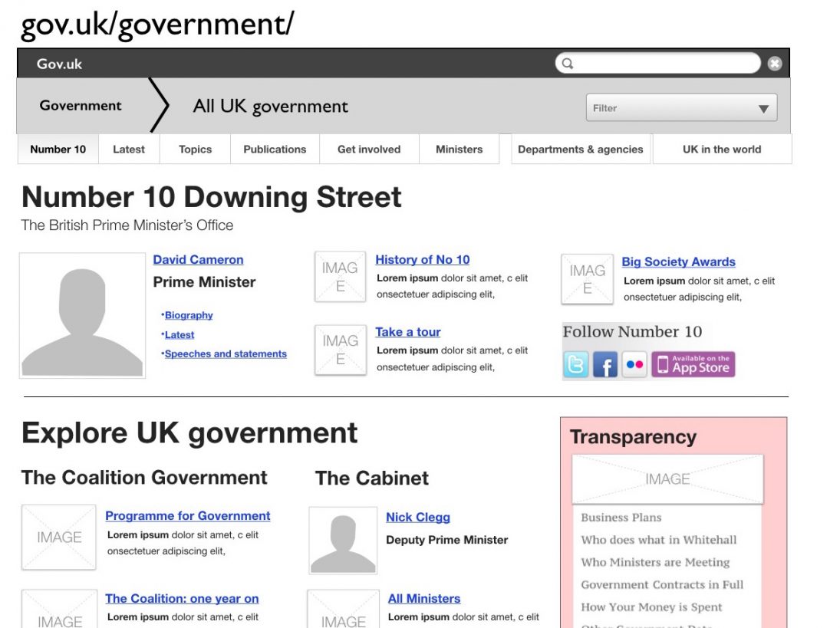Open the Nick Clegg link
Image resolution: width=840 pixels, height=628 pixels.
coord(418,517)
